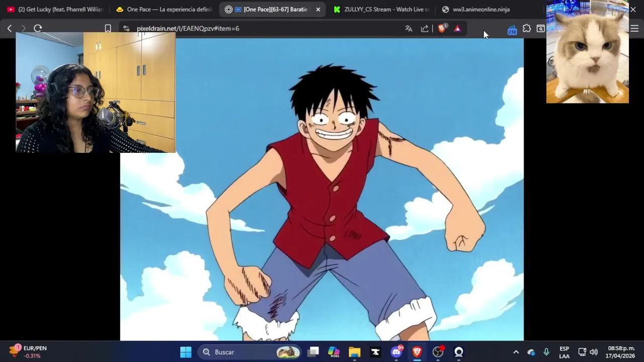The height and width of the screenshot is (362, 644).
Task: Switch to the Get Lucky YouTube tab
Action: tap(55, 10)
